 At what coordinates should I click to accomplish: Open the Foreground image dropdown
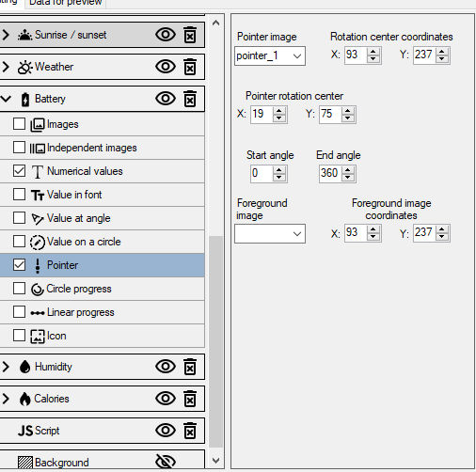click(270, 233)
